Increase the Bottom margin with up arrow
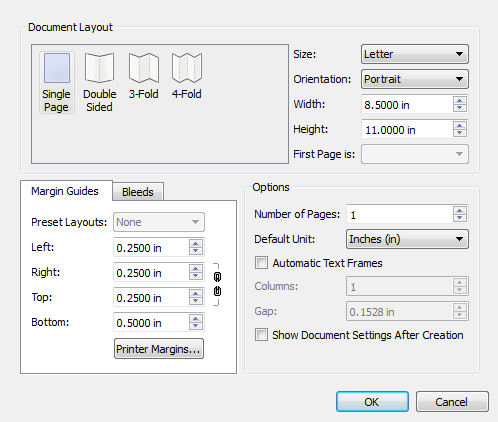 click(x=196, y=318)
